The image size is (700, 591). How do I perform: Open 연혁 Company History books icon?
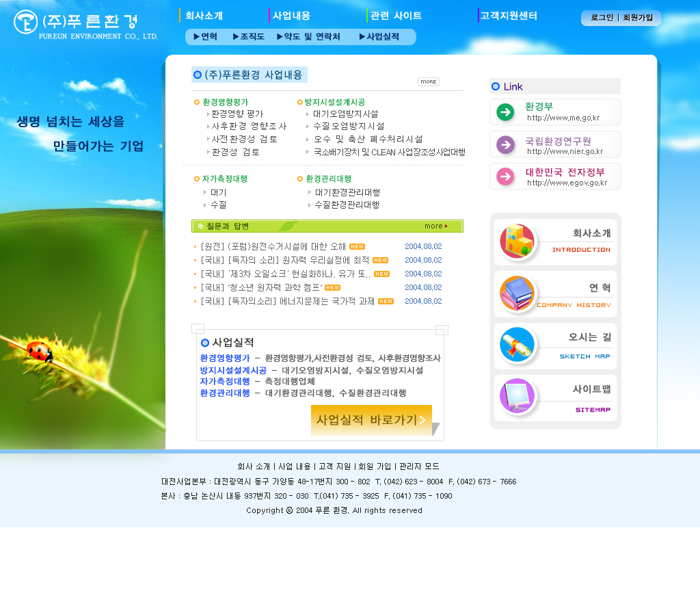coord(517,293)
